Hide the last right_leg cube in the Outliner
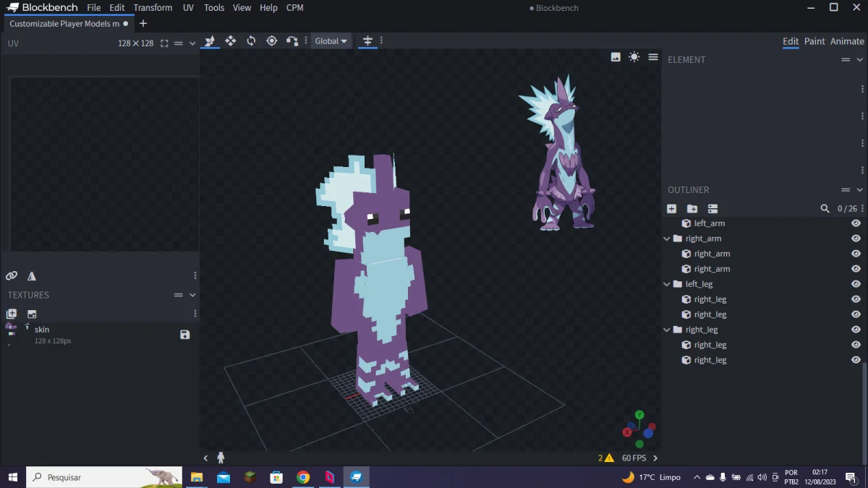 [x=856, y=360]
